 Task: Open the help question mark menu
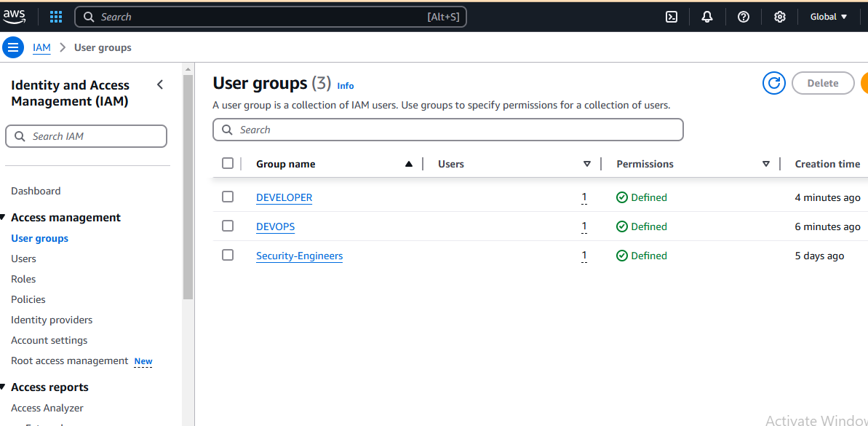[x=744, y=17]
